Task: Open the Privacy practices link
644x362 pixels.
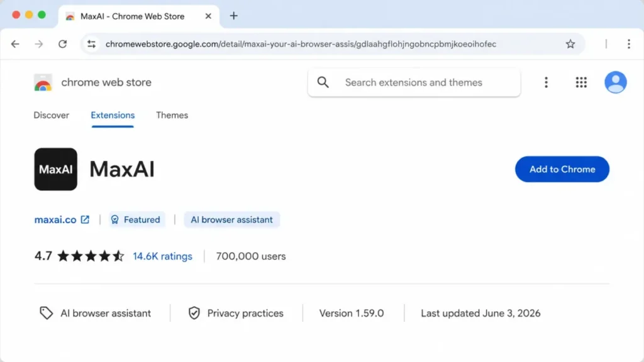Action: coord(245,313)
